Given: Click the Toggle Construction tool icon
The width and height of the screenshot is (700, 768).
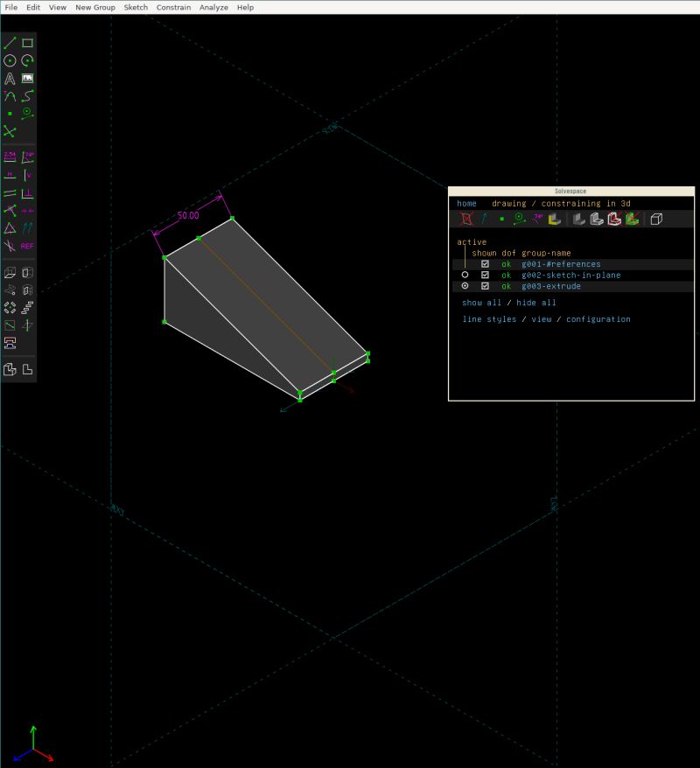Looking at the screenshot, I should [x=27, y=114].
